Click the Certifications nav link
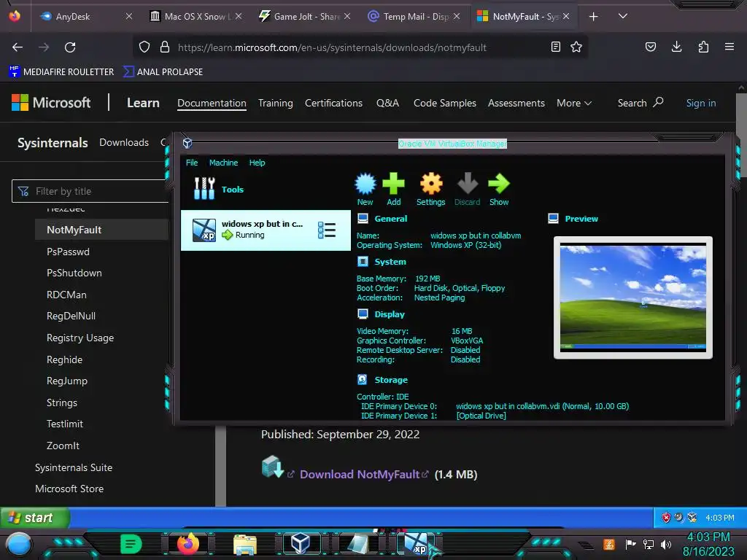Image resolution: width=747 pixels, height=560 pixels. tap(333, 103)
